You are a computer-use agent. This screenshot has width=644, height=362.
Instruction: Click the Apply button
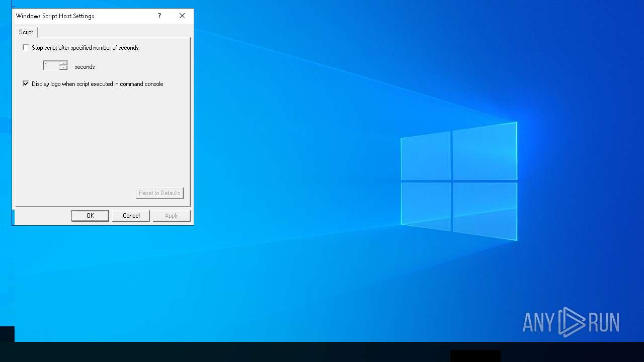pos(172,216)
